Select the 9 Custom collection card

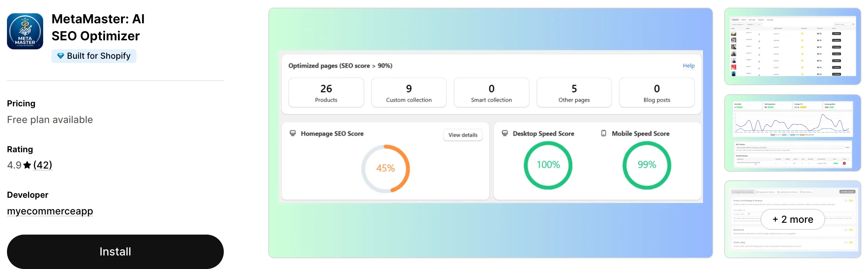click(409, 93)
